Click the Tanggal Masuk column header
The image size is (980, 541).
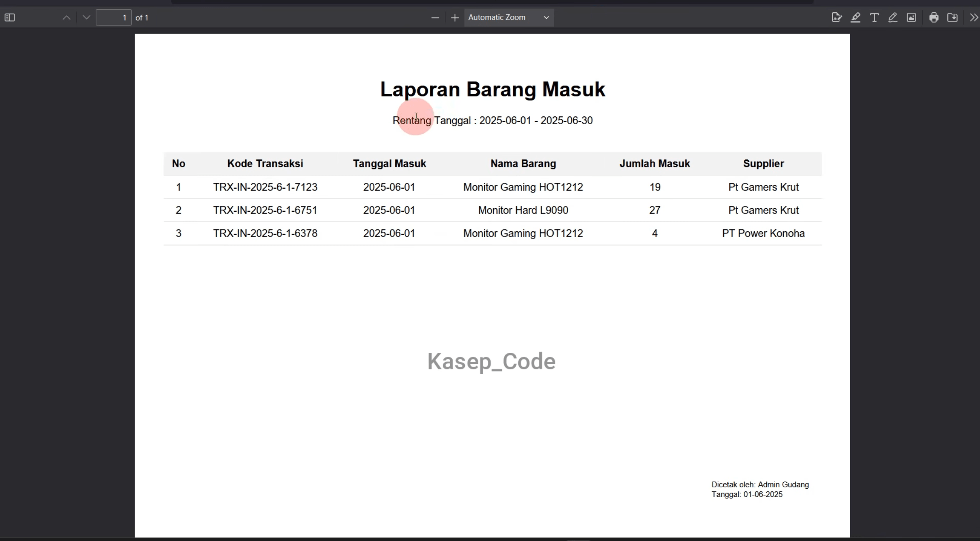tap(390, 164)
